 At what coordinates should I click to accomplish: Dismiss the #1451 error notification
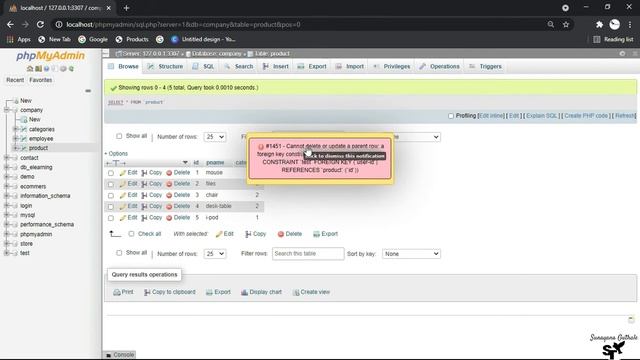tap(320, 158)
